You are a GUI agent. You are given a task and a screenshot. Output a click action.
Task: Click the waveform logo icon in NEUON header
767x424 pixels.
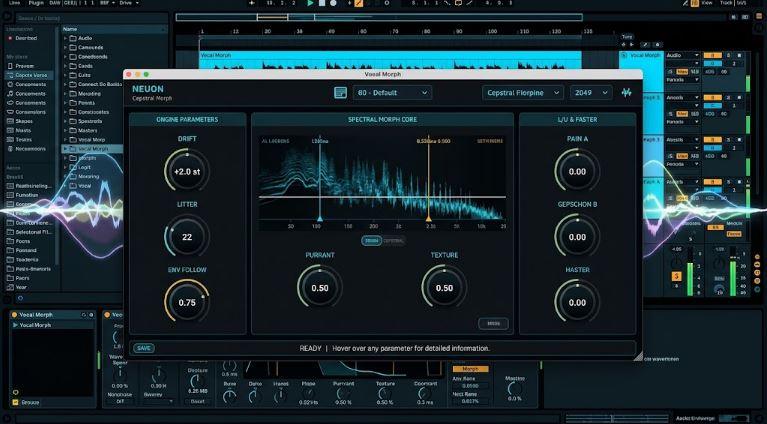click(x=627, y=92)
